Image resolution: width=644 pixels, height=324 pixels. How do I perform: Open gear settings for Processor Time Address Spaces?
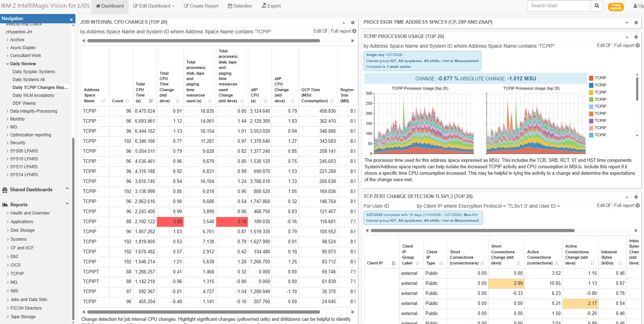point(636,23)
